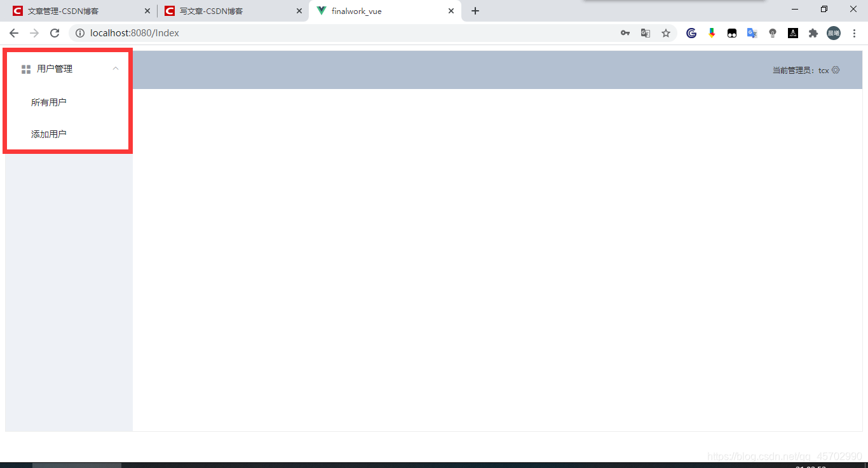The width and height of the screenshot is (868, 468).
Task: Click the 当前管理员：tcx label
Action: (x=801, y=71)
